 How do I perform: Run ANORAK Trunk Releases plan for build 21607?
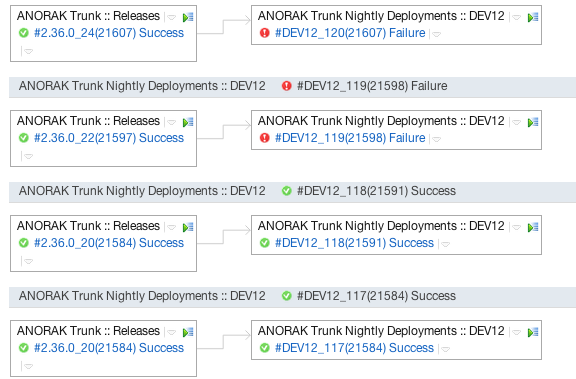tap(188, 17)
